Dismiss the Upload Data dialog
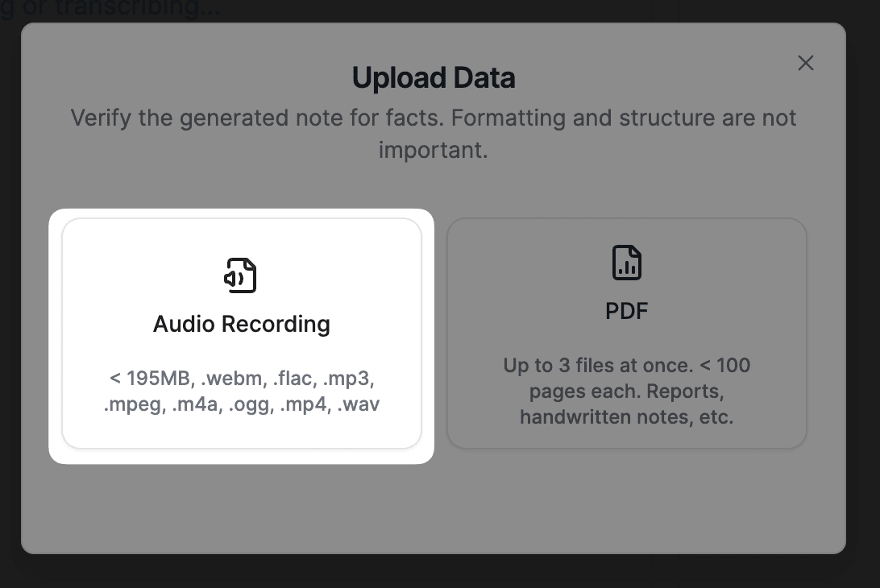The height and width of the screenshot is (588, 880). point(805,63)
